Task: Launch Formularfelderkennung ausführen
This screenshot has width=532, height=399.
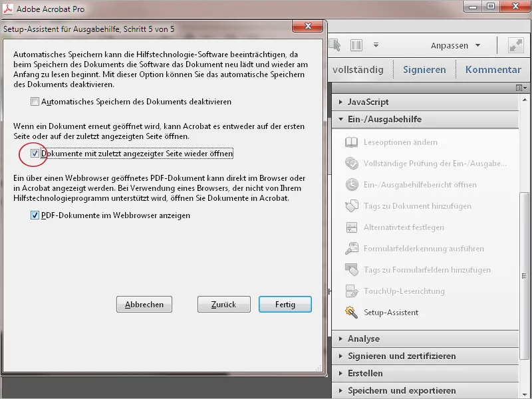Action: point(425,248)
